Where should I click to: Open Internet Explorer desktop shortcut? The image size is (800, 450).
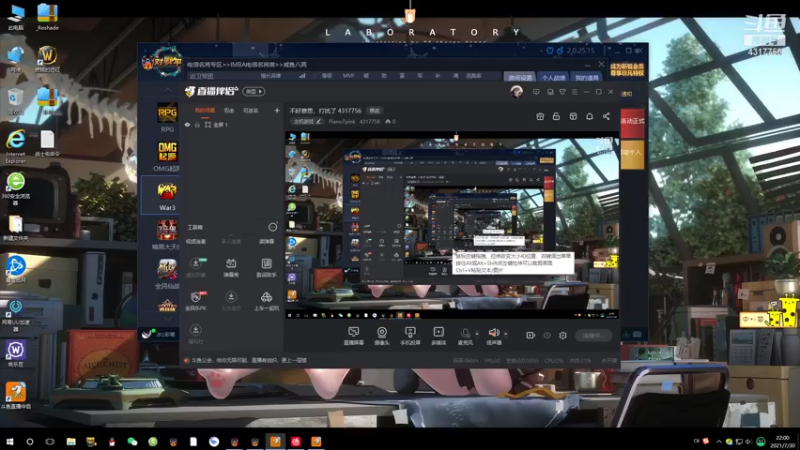coord(16,146)
